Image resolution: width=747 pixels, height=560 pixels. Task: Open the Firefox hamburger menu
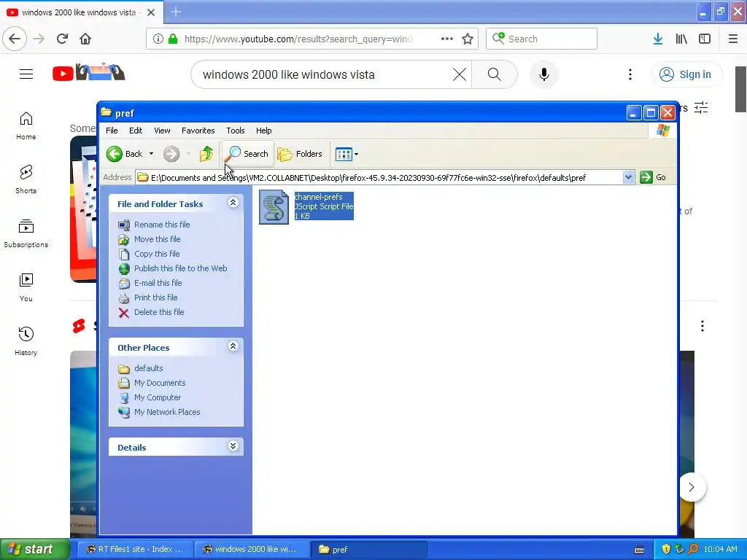(x=733, y=39)
